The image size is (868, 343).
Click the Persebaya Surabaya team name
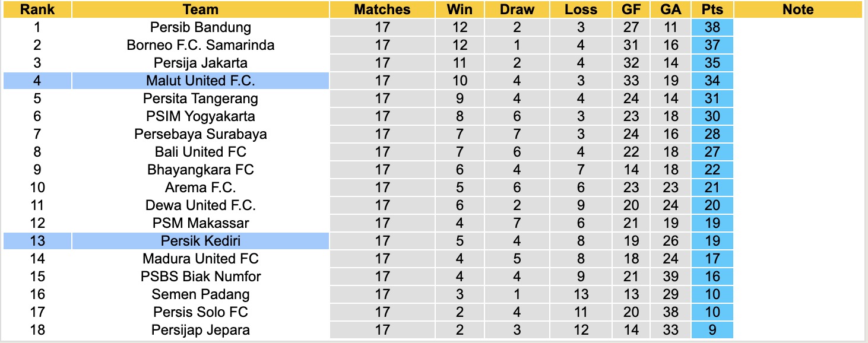201,134
